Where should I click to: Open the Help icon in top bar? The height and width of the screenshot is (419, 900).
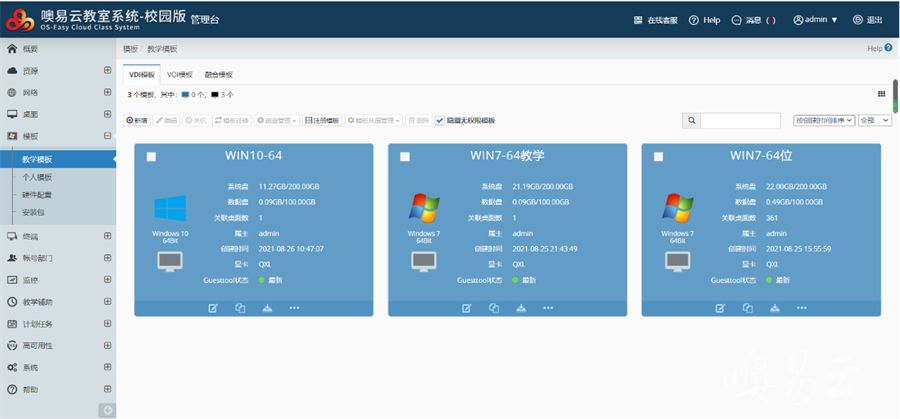pyautogui.click(x=704, y=20)
